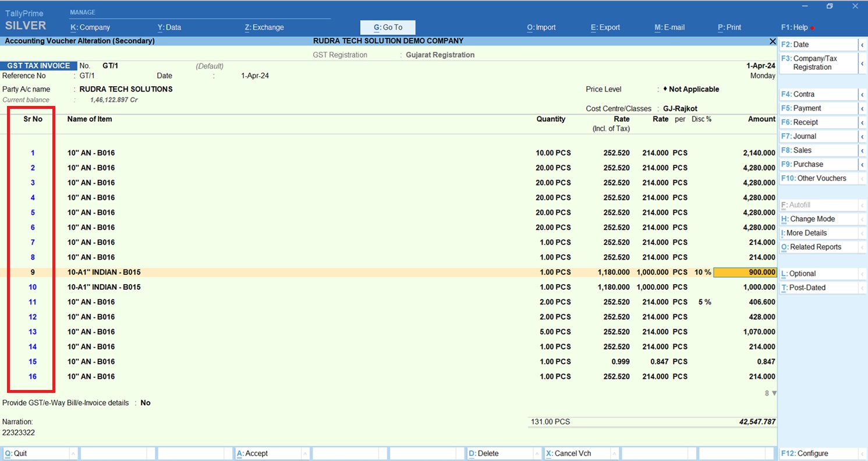Click the scroll-down arrow showing 8 more items
The image size is (868, 461).
774,393
